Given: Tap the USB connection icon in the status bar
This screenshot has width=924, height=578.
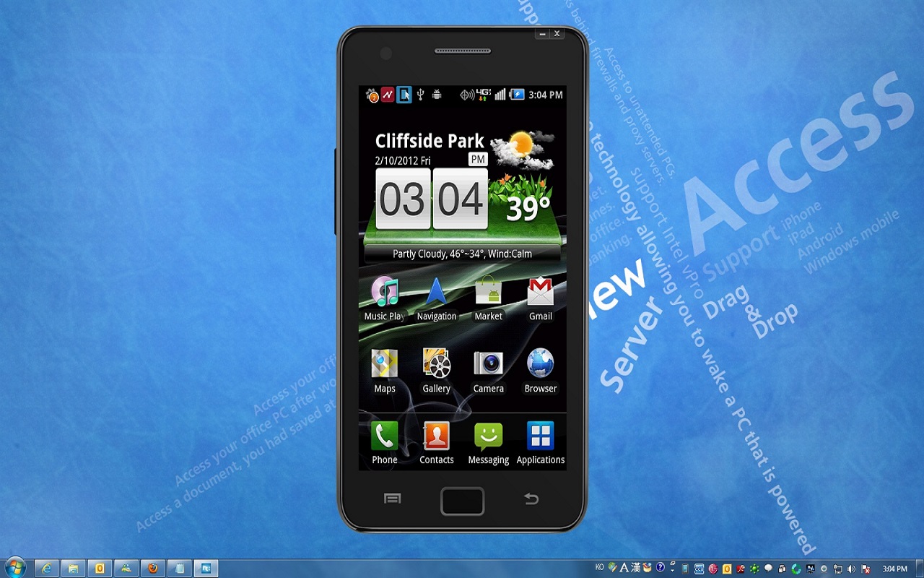Looking at the screenshot, I should [x=421, y=95].
